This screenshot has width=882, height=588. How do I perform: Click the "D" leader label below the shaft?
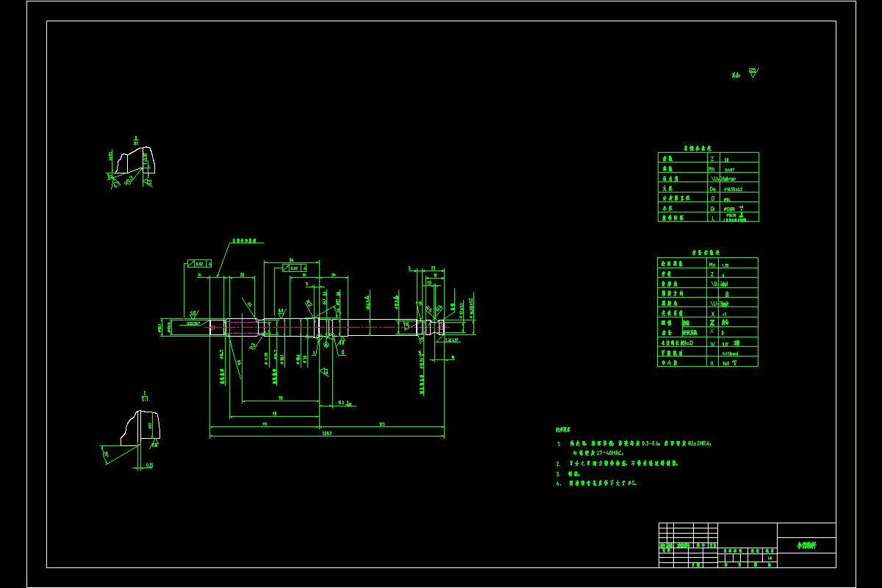(x=343, y=352)
